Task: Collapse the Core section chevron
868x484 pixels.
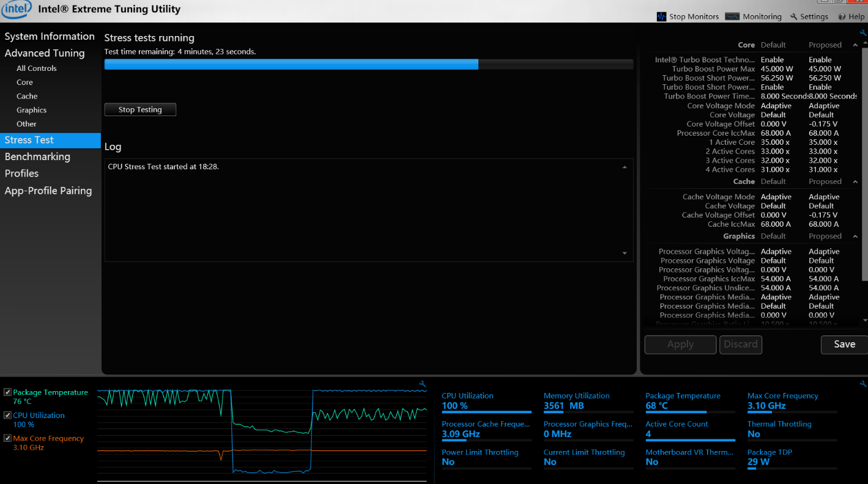Action: click(x=855, y=45)
